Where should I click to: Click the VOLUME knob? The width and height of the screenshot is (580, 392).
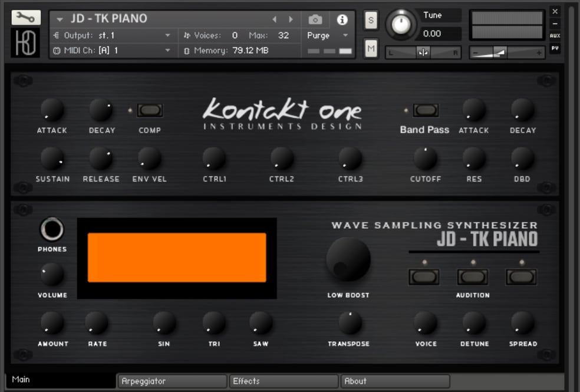click(52, 275)
